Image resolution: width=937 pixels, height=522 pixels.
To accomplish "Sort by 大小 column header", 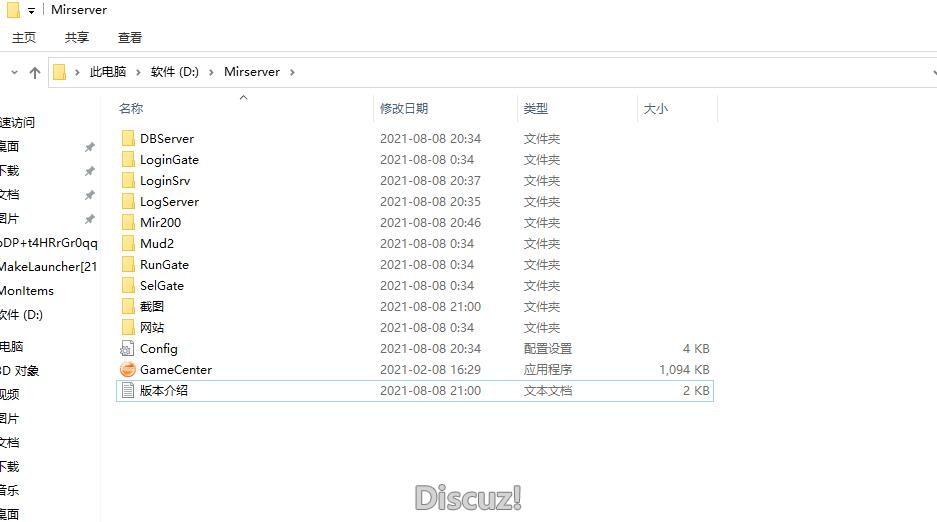I will click(656, 108).
